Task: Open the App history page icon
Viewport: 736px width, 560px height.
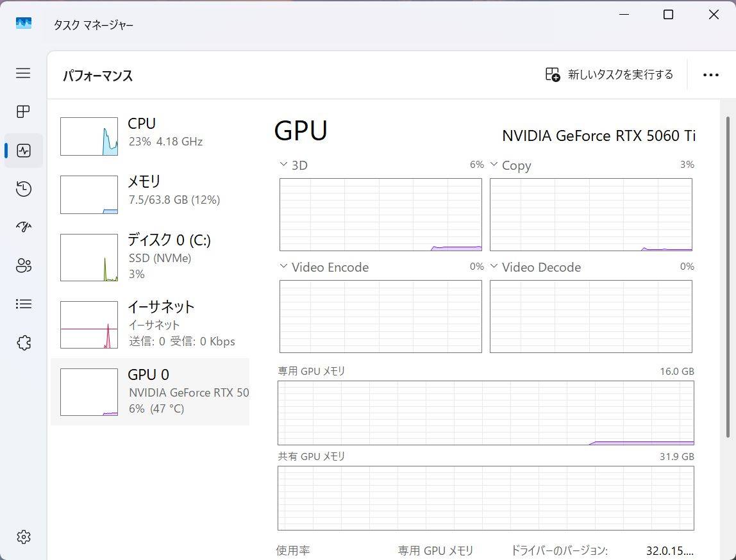Action: (24, 189)
